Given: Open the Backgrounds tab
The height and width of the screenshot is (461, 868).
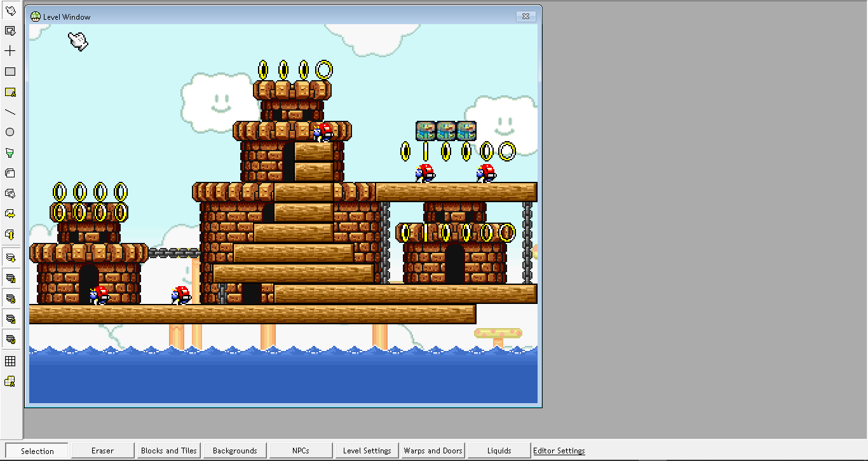Looking at the screenshot, I should click(234, 451).
